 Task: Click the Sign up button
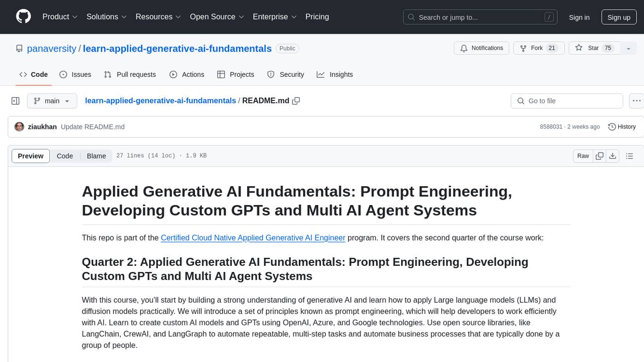click(x=619, y=17)
